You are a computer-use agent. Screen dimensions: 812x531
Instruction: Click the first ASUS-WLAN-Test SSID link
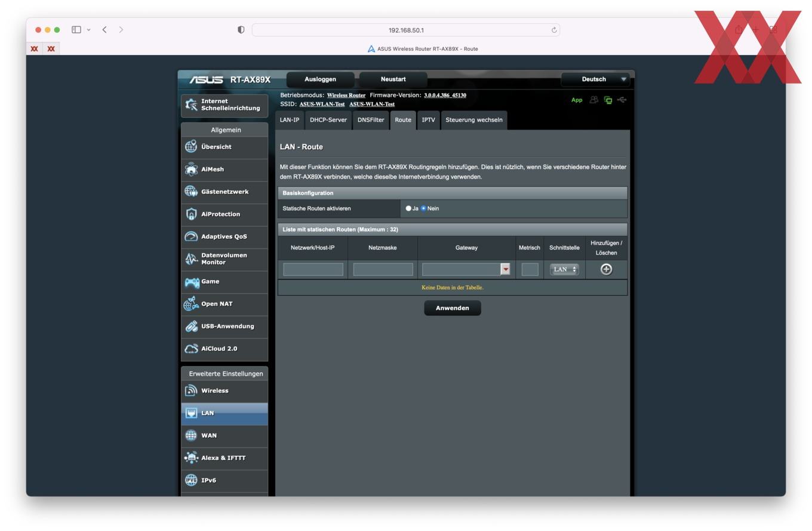click(322, 105)
